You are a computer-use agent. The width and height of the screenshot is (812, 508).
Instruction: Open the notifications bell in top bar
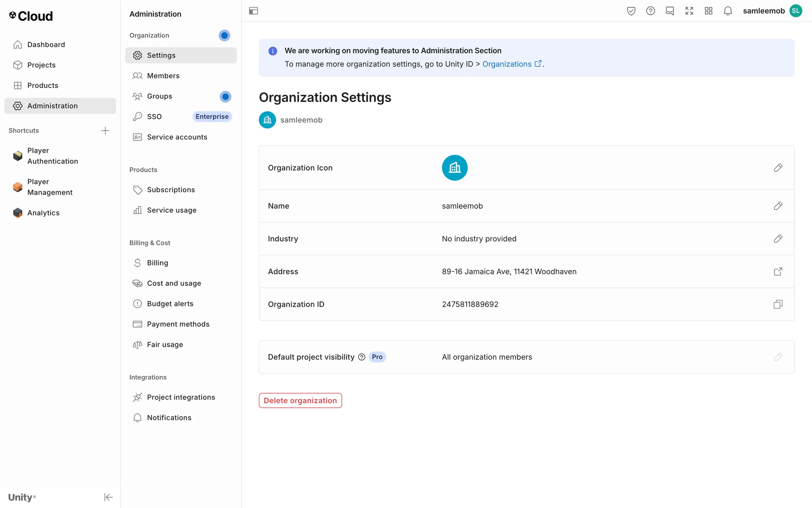click(727, 11)
